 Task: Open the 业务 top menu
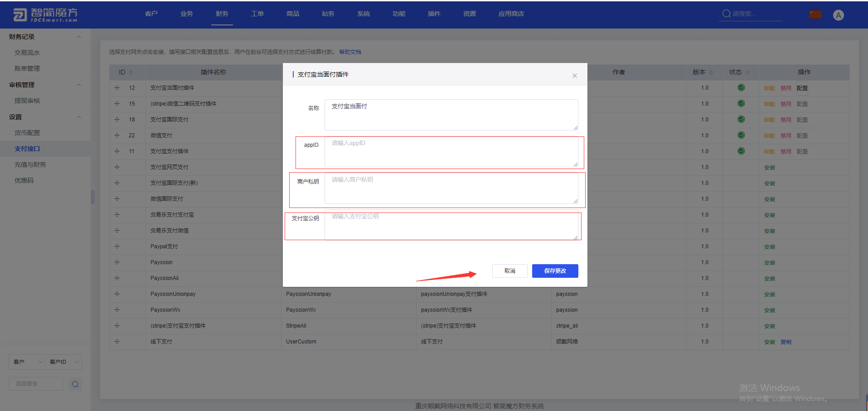(187, 14)
